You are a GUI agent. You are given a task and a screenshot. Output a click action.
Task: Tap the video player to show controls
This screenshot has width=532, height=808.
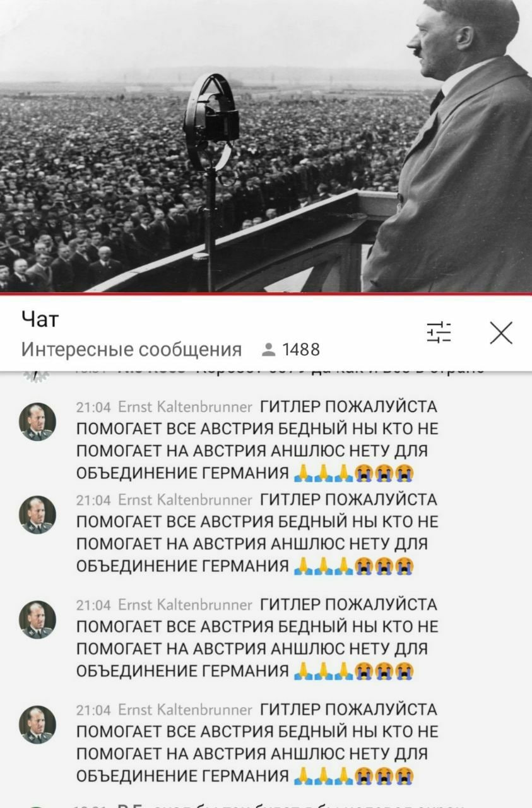[x=266, y=146]
